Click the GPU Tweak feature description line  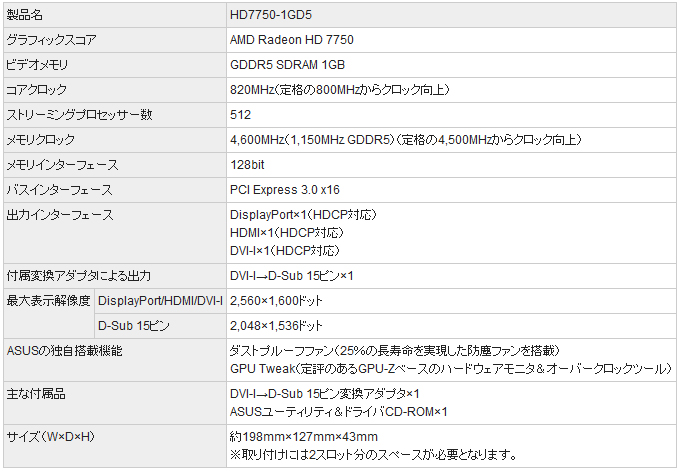(x=450, y=369)
